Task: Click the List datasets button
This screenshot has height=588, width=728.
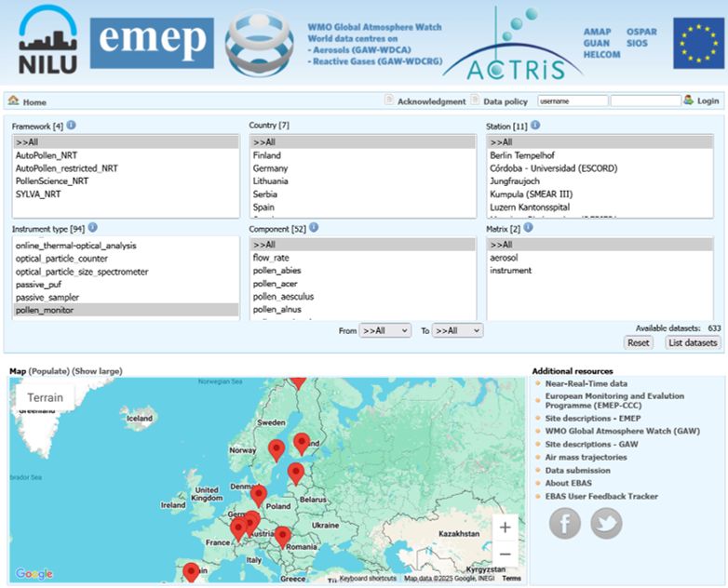Action: coord(693,342)
